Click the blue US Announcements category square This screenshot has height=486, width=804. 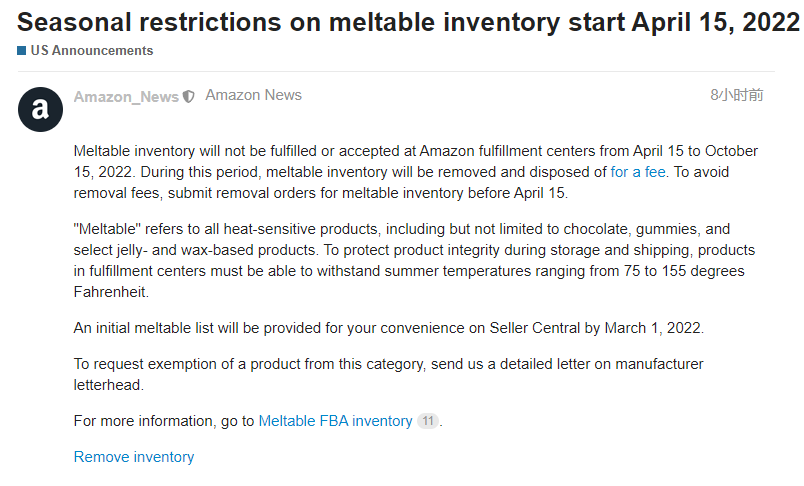click(22, 50)
